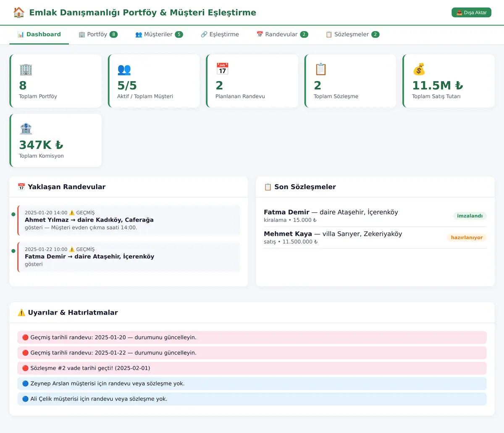Click the badge 8 on Portföy tab
This screenshot has height=433, width=504.
[x=113, y=34]
